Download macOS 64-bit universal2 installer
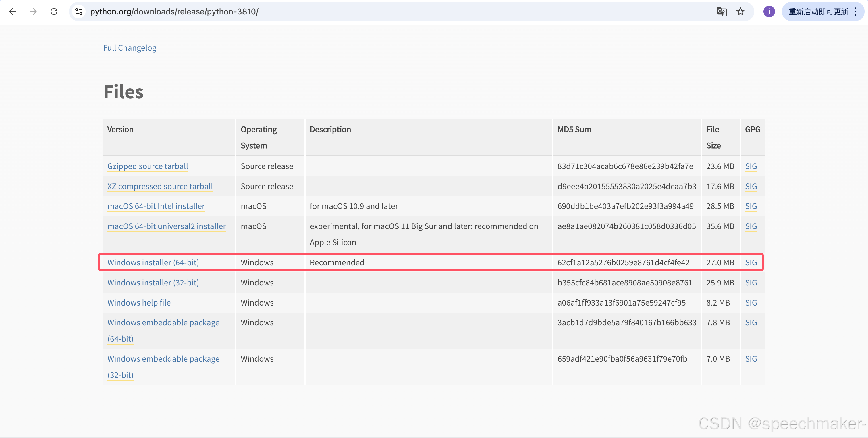 [167, 226]
